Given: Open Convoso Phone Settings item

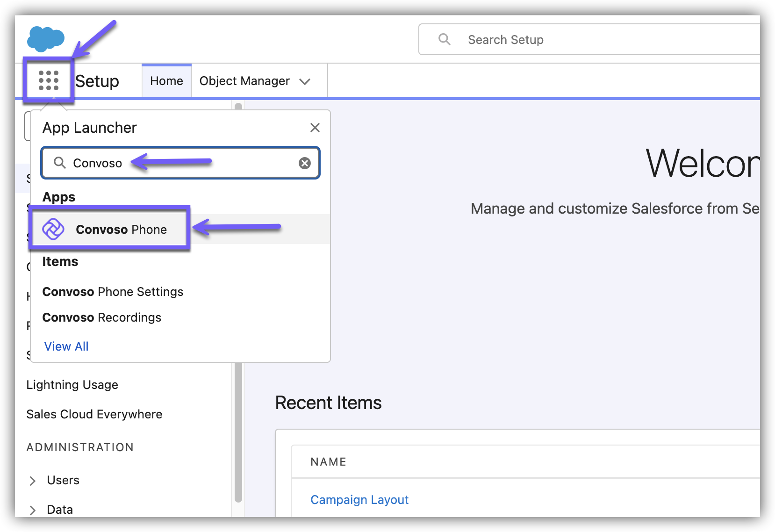Looking at the screenshot, I should click(113, 292).
